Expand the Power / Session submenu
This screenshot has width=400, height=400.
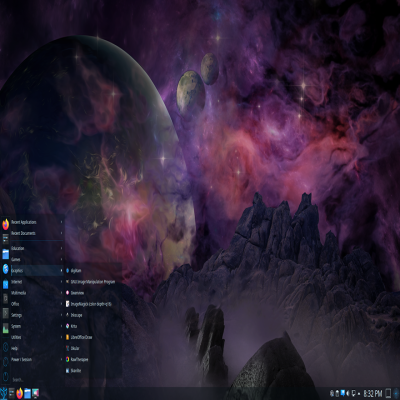[x=37, y=359]
